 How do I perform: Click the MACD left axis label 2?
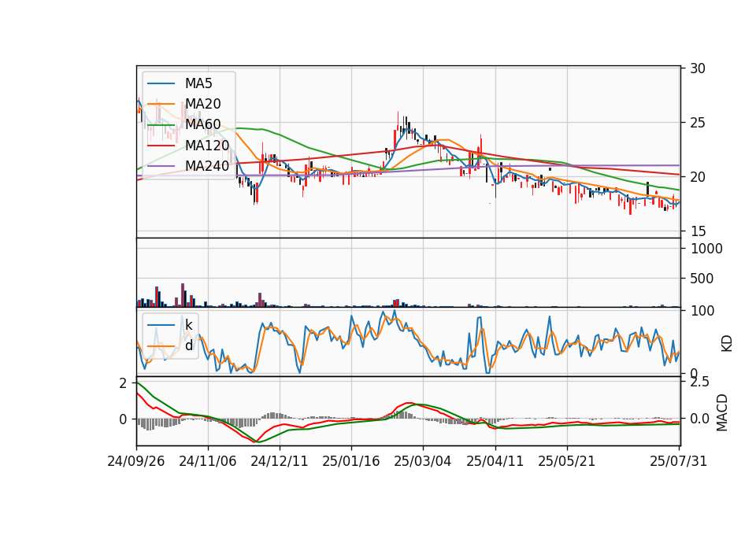[124, 383]
